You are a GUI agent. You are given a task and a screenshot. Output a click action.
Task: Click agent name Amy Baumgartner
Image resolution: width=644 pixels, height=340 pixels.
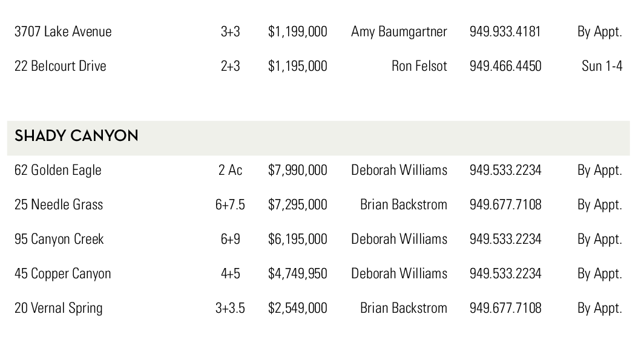399,31
